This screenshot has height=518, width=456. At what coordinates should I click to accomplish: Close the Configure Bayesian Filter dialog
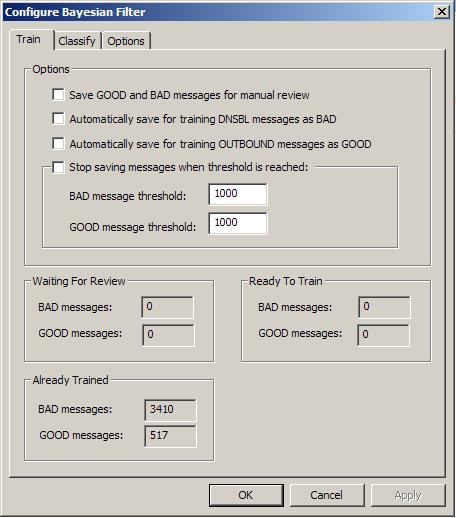coord(442,12)
